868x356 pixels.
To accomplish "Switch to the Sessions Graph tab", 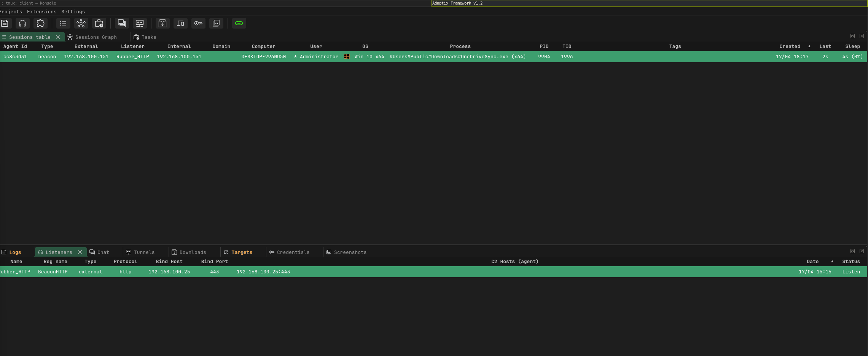I will pos(96,37).
